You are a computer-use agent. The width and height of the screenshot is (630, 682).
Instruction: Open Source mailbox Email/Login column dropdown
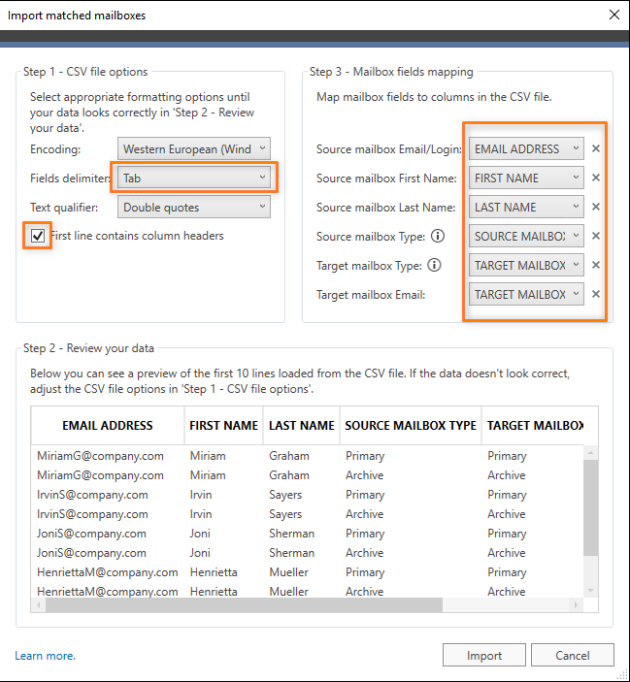click(526, 149)
